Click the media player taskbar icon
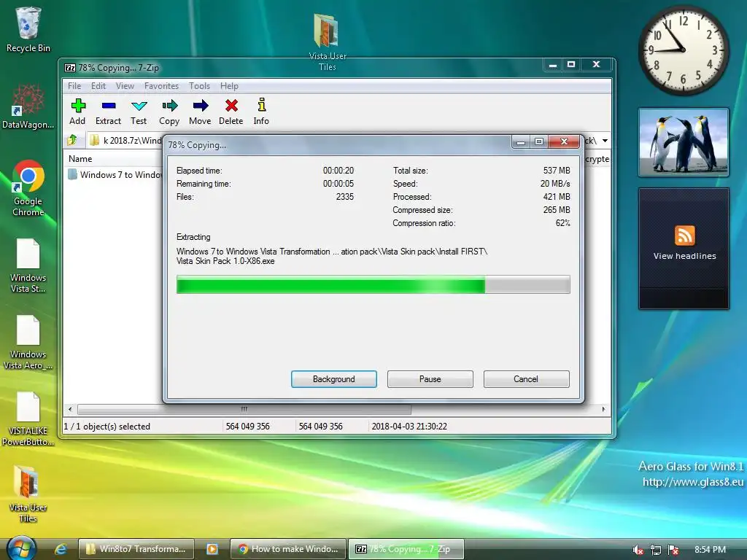 click(212, 549)
